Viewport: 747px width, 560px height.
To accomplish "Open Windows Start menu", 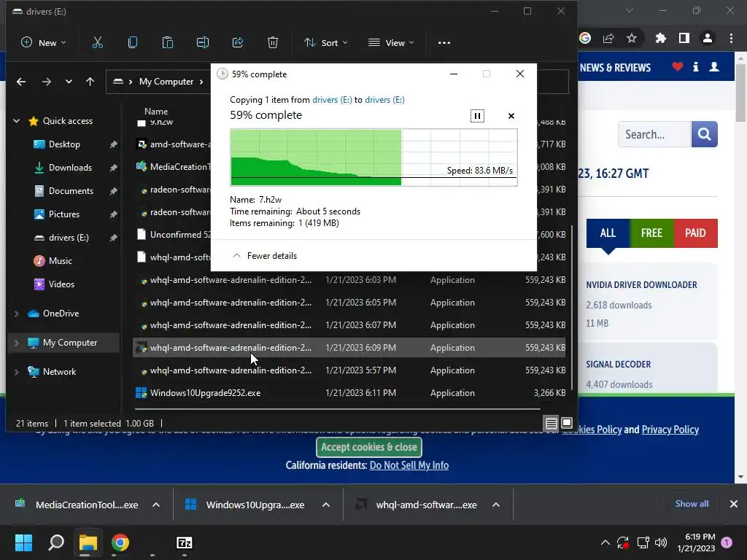I will [x=23, y=542].
